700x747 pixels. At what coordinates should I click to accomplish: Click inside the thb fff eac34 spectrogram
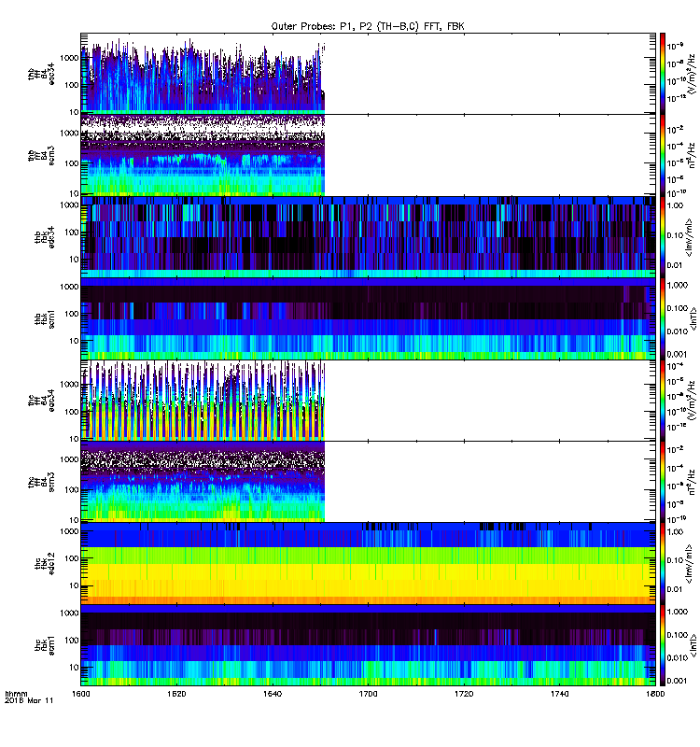203,74
